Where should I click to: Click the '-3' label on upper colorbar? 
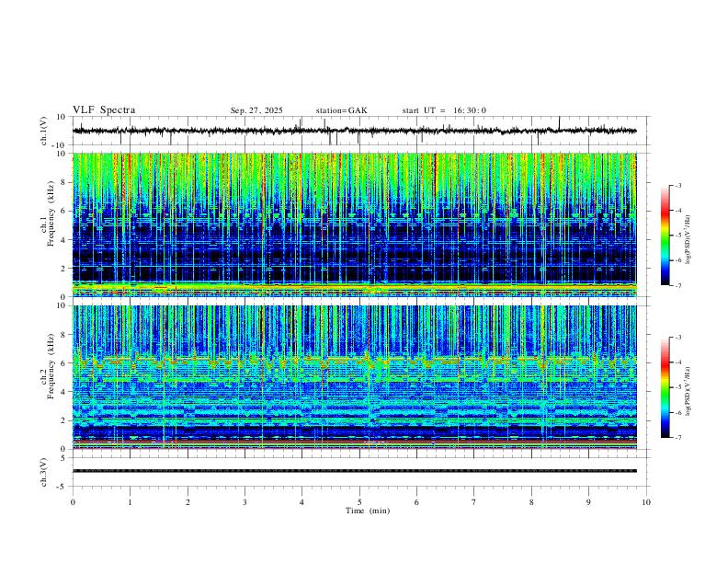(678, 185)
